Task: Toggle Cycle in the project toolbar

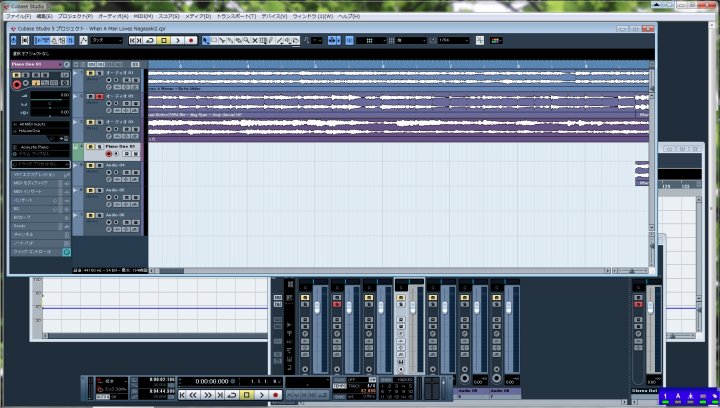Action: click(150, 40)
